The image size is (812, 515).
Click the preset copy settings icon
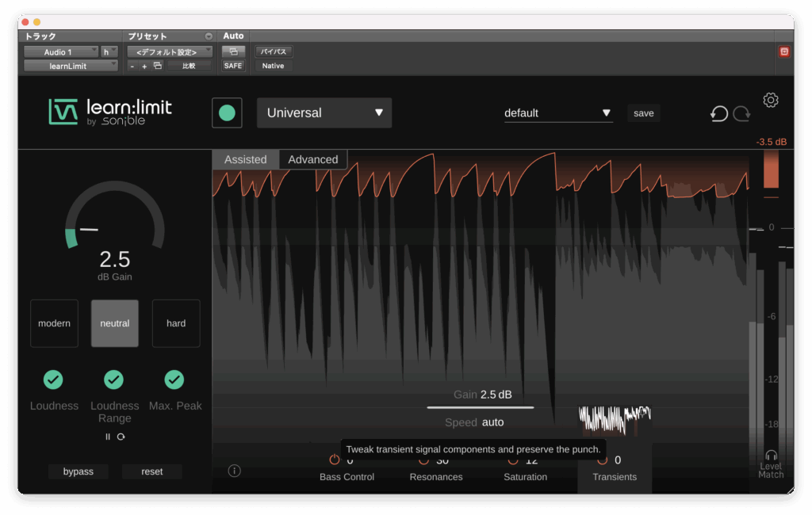tap(158, 66)
